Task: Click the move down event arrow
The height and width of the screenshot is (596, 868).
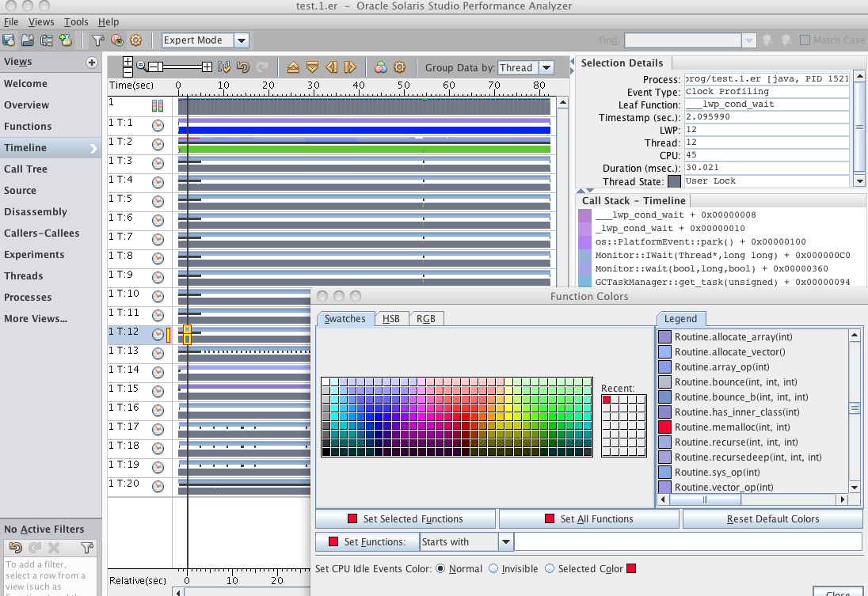Action: coord(312,67)
